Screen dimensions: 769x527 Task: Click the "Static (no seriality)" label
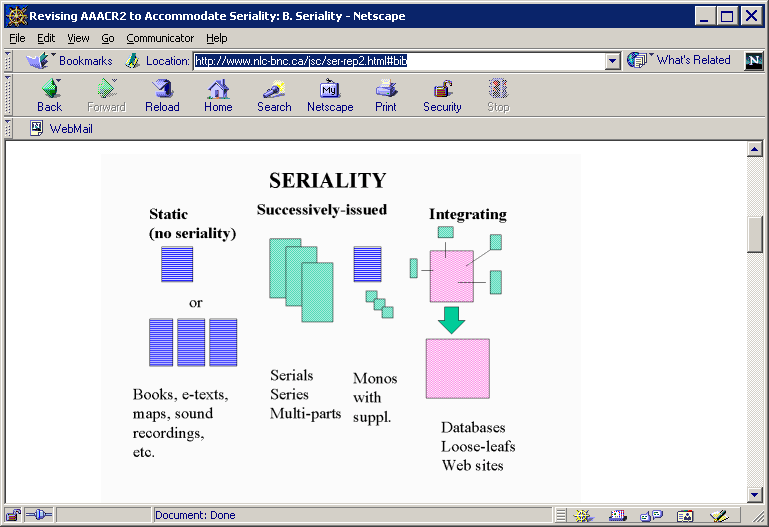[x=192, y=224]
